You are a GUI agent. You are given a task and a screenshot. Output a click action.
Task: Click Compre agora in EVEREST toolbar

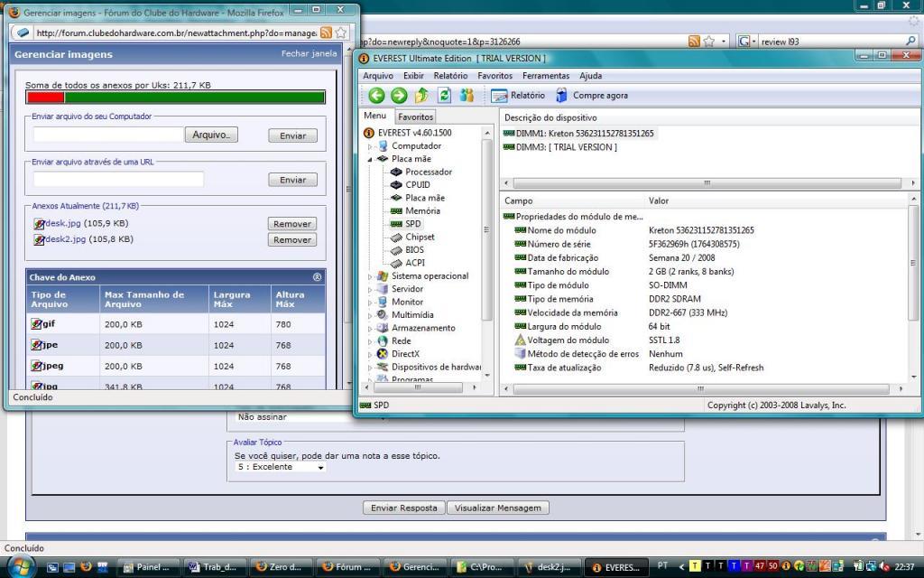pyautogui.click(x=592, y=96)
